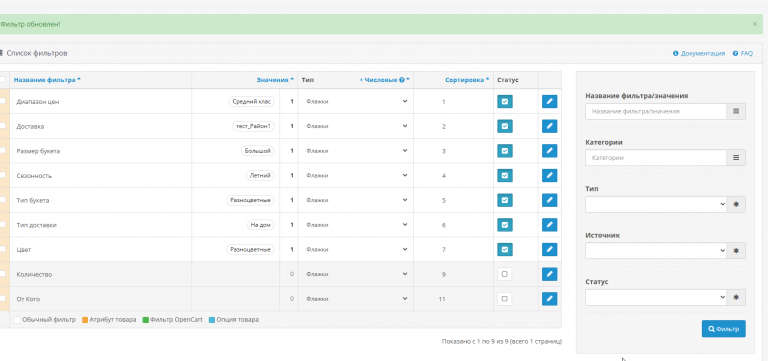Viewport: 768px width, 361px height.
Task: Click green Фильтр OpenCart legend swatch
Action: click(x=145, y=320)
